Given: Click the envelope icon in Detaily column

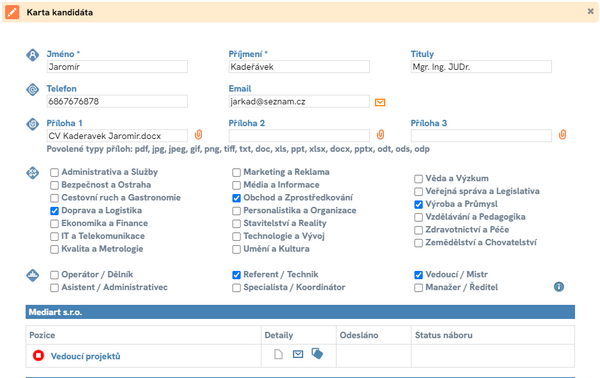Looking at the screenshot, I should coord(298,354).
